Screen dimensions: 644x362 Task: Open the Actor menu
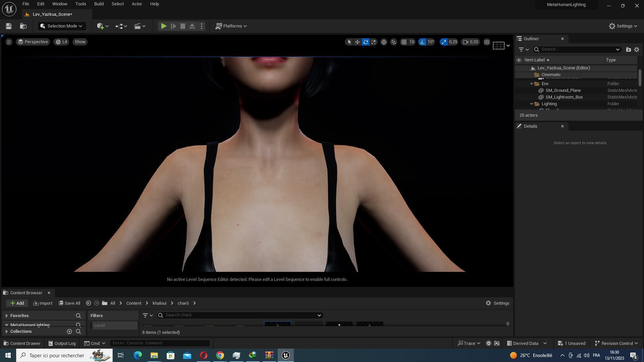[x=137, y=4]
